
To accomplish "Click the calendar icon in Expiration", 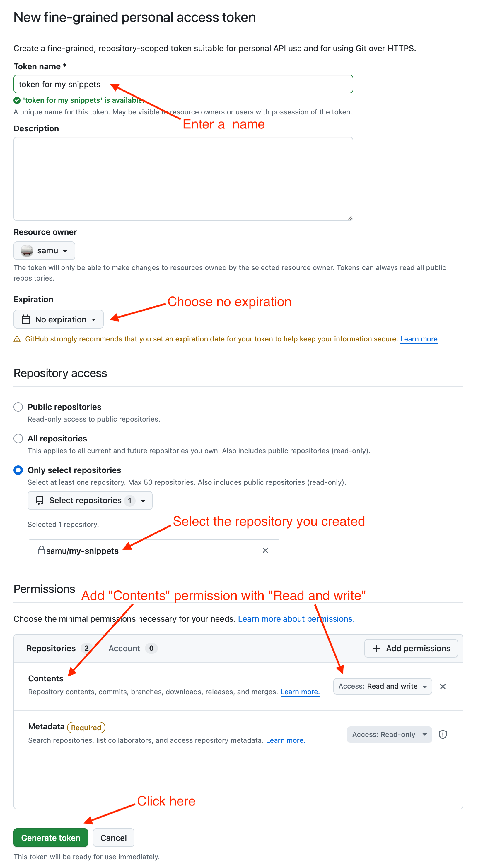I will click(26, 319).
